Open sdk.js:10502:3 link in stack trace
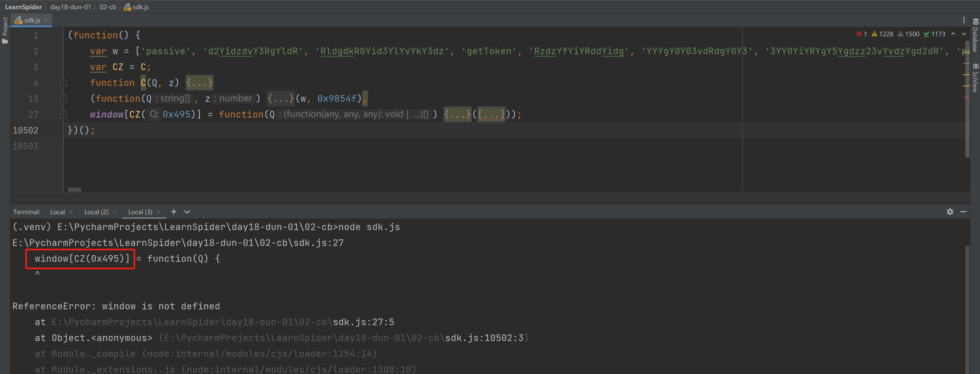Screen dimensions: 980x374 [484, 338]
